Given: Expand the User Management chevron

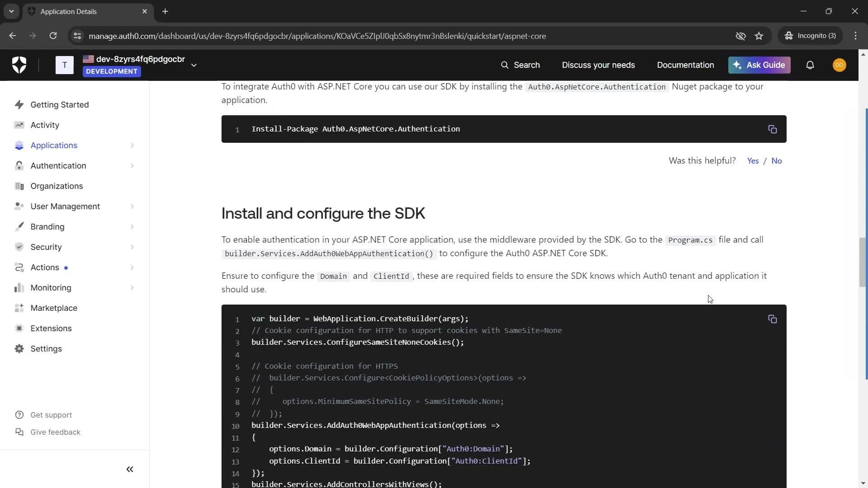Looking at the screenshot, I should tap(132, 206).
